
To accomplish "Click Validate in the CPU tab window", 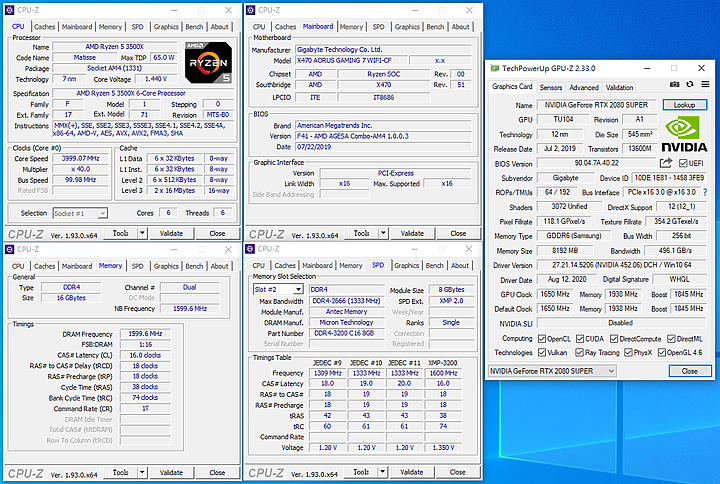I will (x=171, y=233).
